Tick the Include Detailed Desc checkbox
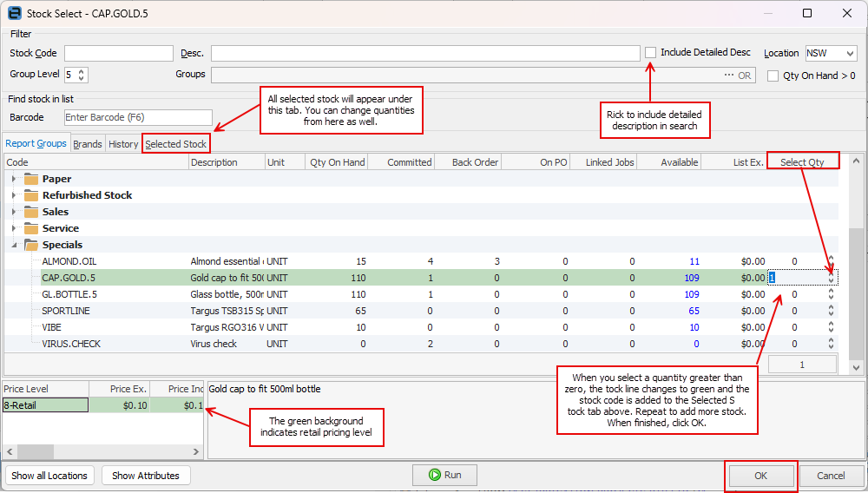This screenshot has height=493, width=868. pyautogui.click(x=650, y=53)
